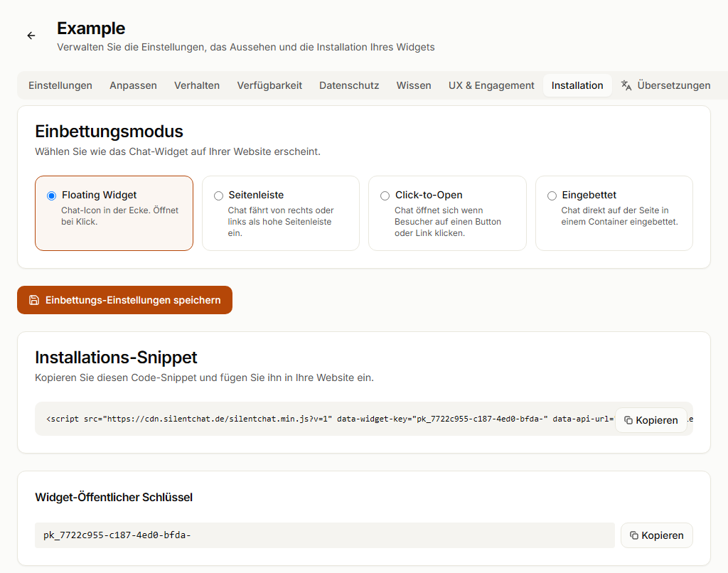The width and height of the screenshot is (728, 573).
Task: Click the Einbettungsmodus heading
Action: (x=109, y=132)
